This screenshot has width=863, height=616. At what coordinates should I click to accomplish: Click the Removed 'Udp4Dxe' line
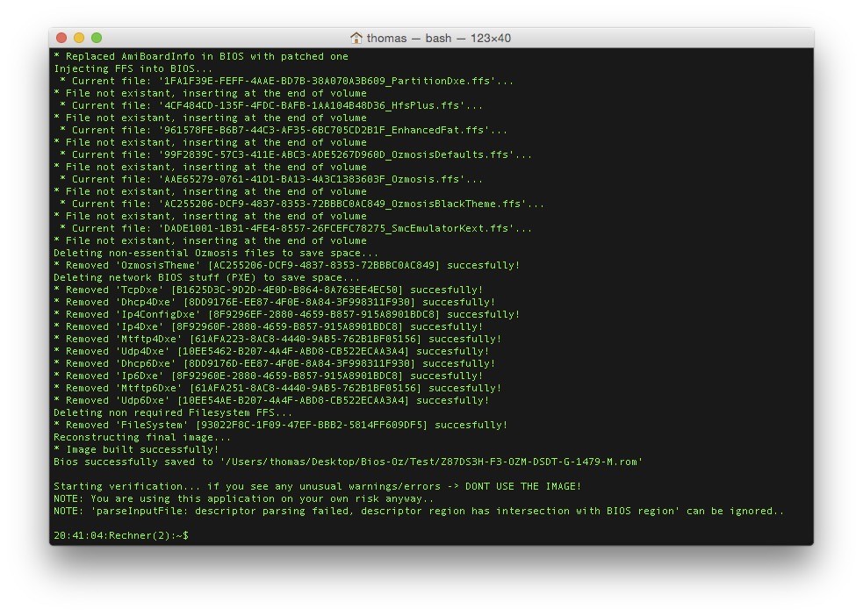click(271, 352)
